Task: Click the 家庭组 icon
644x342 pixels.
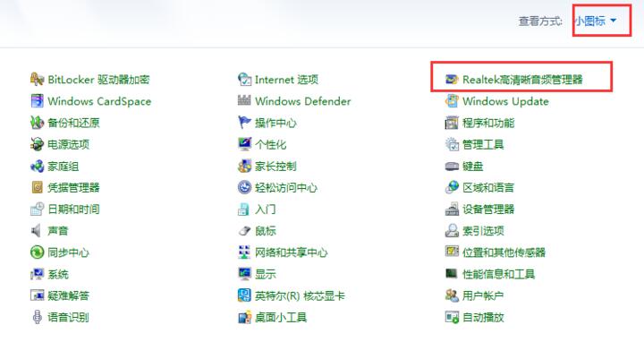Action: pos(37,166)
